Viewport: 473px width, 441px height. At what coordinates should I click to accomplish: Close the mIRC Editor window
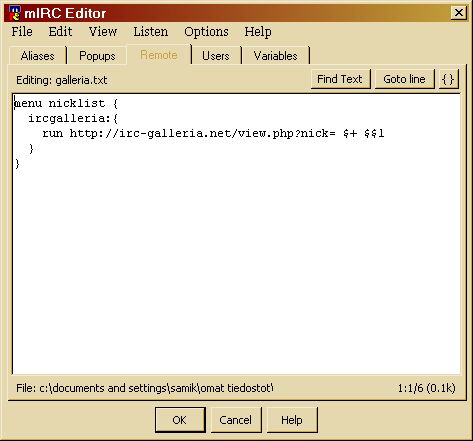458,13
